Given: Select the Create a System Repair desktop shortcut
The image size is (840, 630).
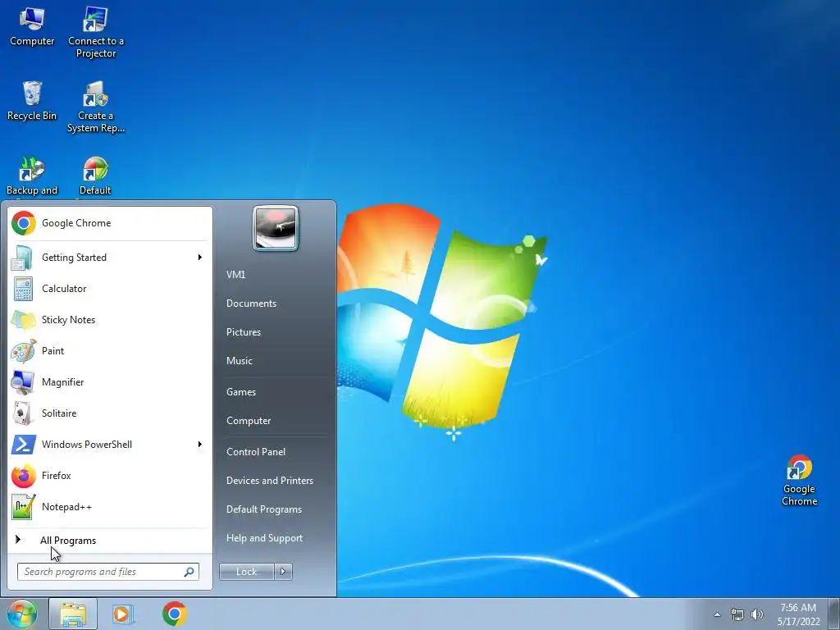Looking at the screenshot, I should click(95, 107).
